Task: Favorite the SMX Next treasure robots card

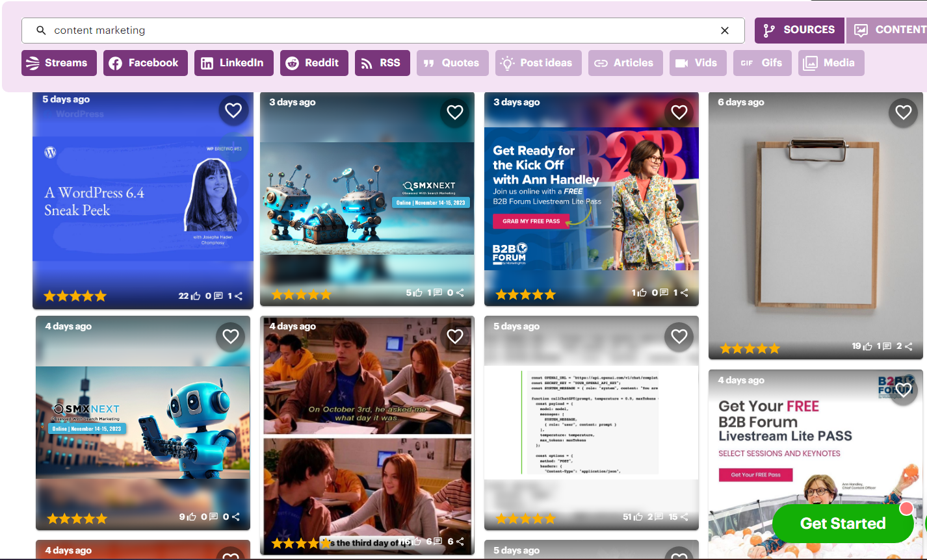Action: (x=455, y=112)
